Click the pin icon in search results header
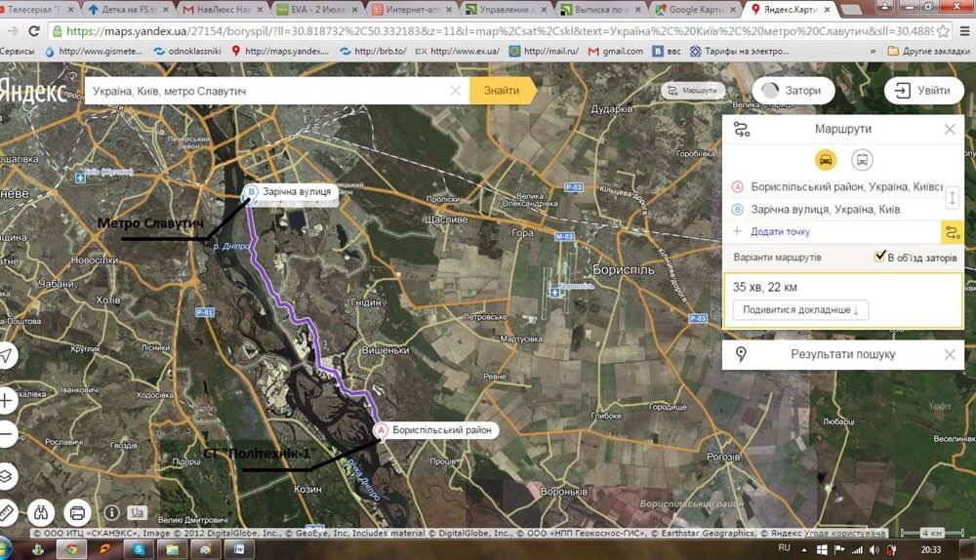 (x=741, y=355)
